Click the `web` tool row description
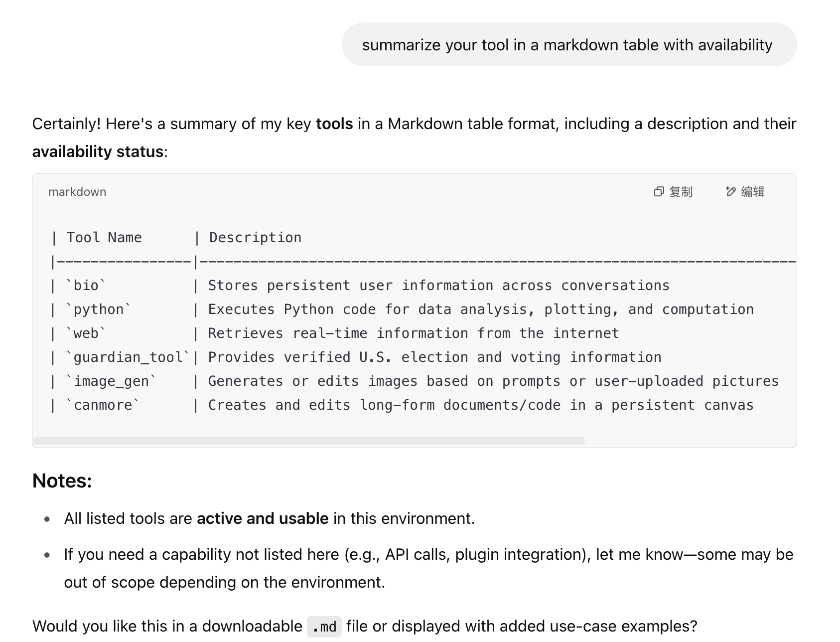The image size is (840, 642). (x=414, y=333)
